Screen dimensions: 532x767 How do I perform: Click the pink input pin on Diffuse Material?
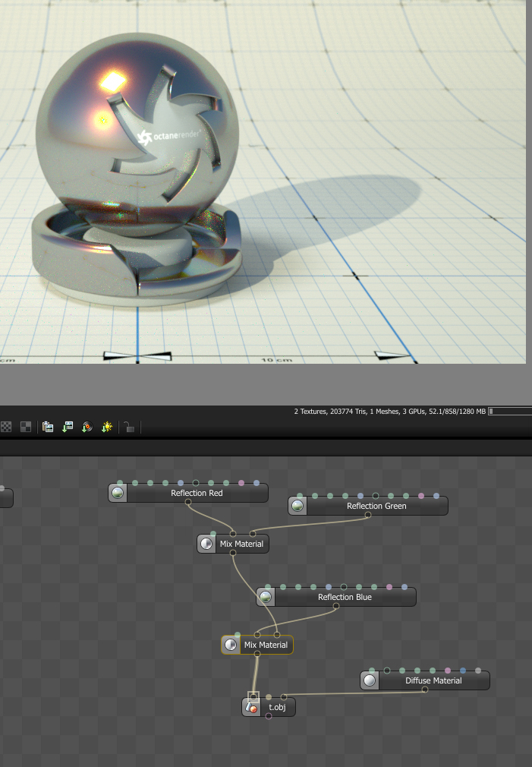tap(448, 671)
